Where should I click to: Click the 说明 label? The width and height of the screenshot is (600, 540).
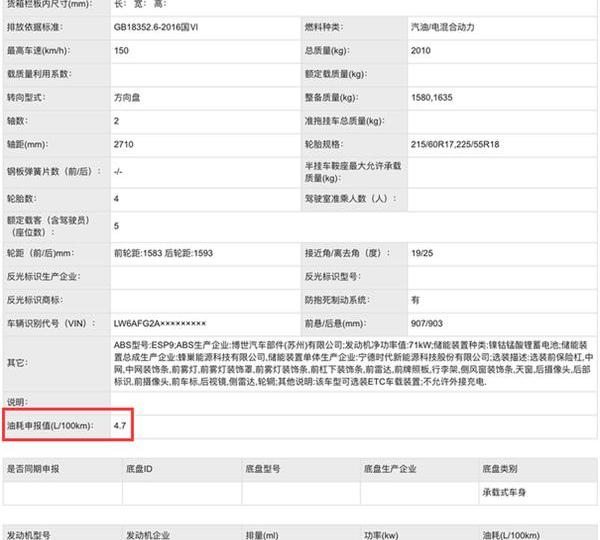pos(17,402)
